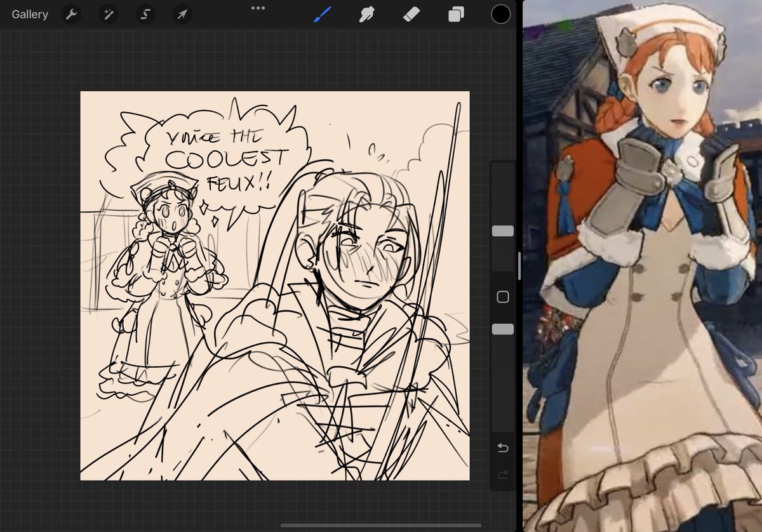762x532 pixels.
Task: Open the Gallery
Action: (x=30, y=14)
